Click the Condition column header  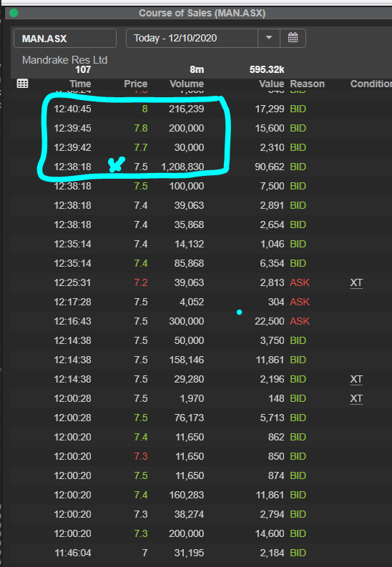pyautogui.click(x=371, y=84)
